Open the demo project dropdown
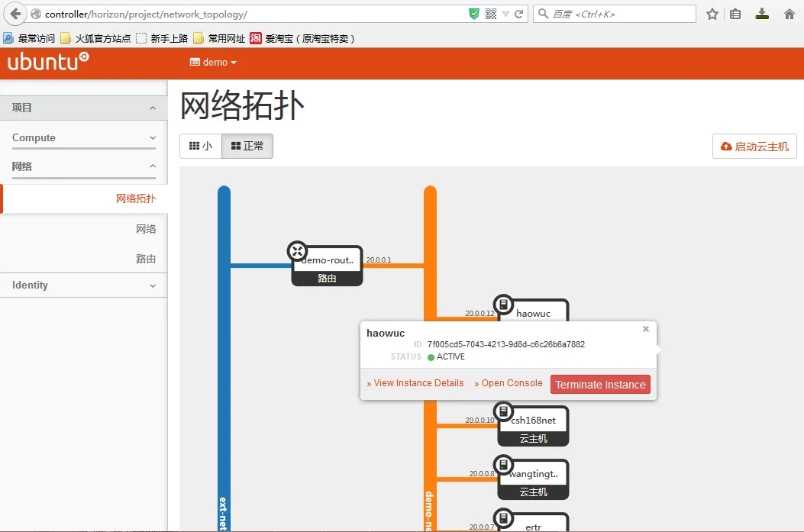The height and width of the screenshot is (532, 804). [x=213, y=62]
